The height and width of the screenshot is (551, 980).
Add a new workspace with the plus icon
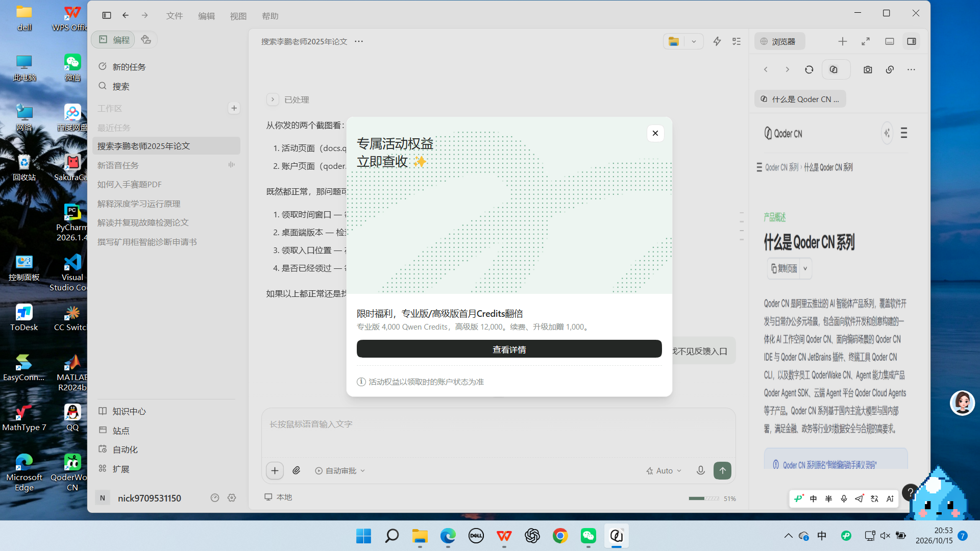coord(234,108)
